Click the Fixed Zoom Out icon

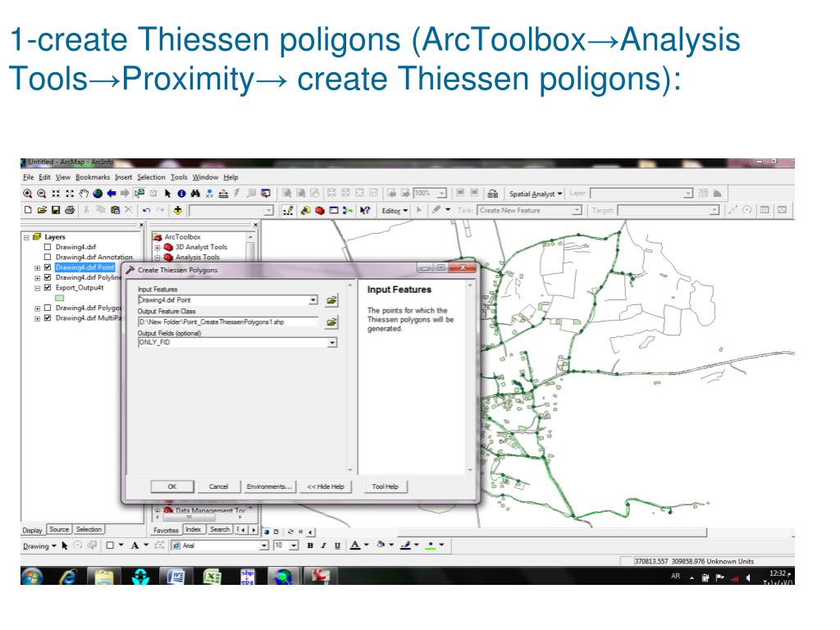70,194
